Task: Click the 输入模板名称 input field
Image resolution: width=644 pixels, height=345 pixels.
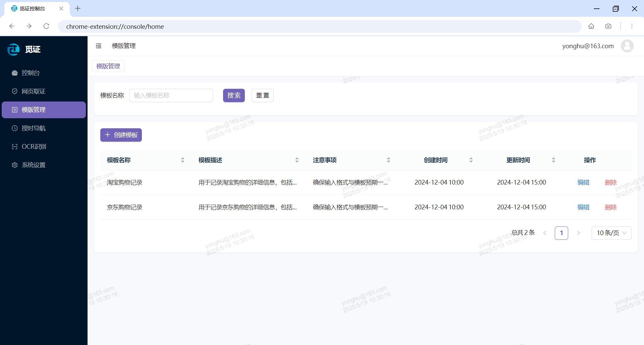Action: tap(171, 95)
